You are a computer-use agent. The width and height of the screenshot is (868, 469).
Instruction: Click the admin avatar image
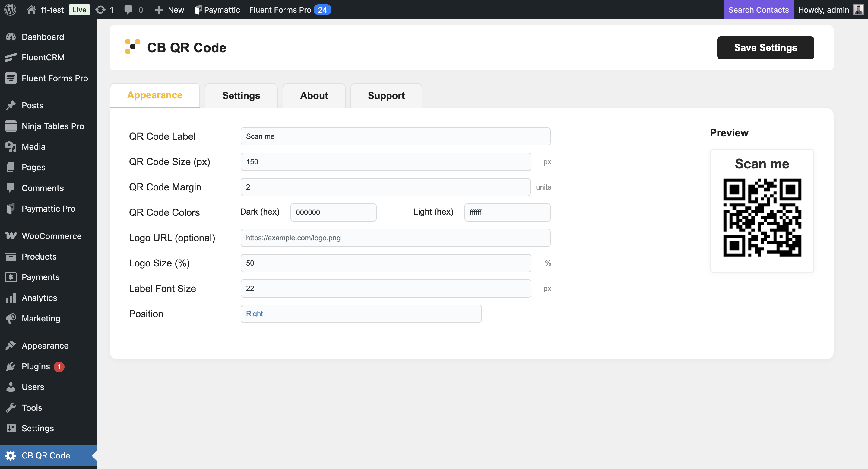pos(858,9)
